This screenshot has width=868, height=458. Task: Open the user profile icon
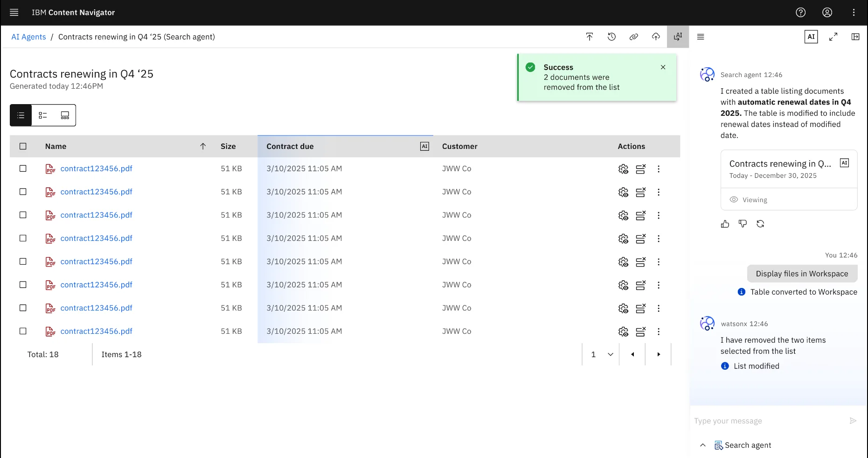point(827,13)
